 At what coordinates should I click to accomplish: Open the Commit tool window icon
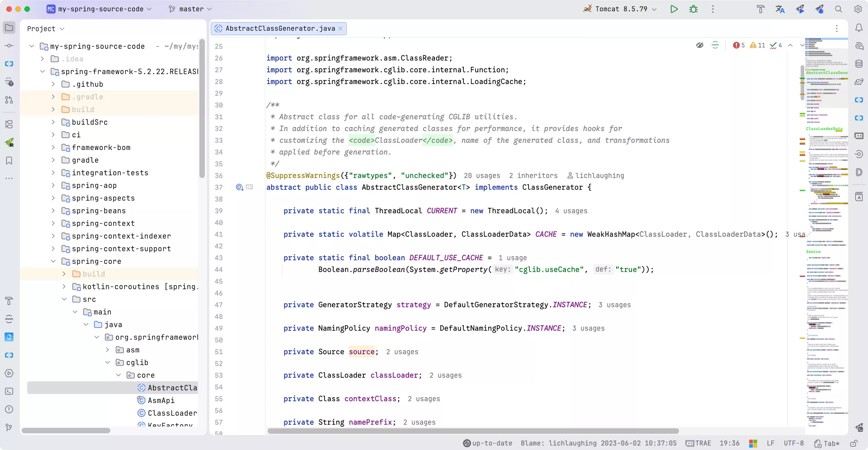tap(9, 46)
